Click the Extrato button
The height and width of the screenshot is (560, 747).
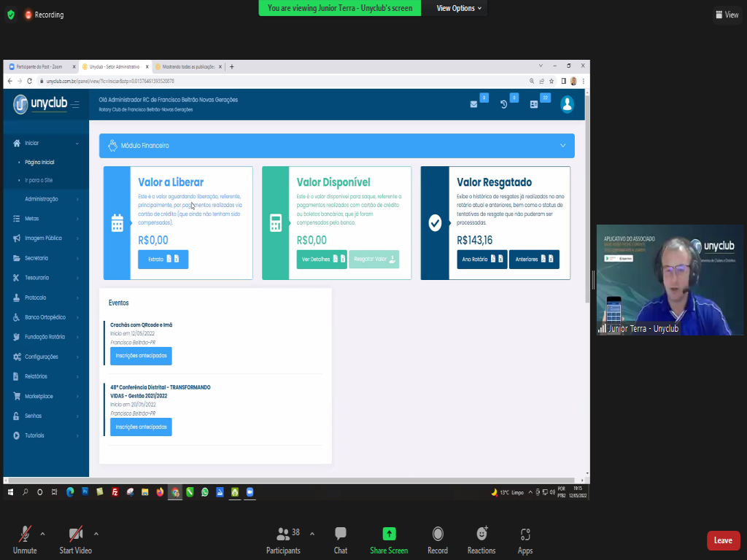click(x=163, y=259)
